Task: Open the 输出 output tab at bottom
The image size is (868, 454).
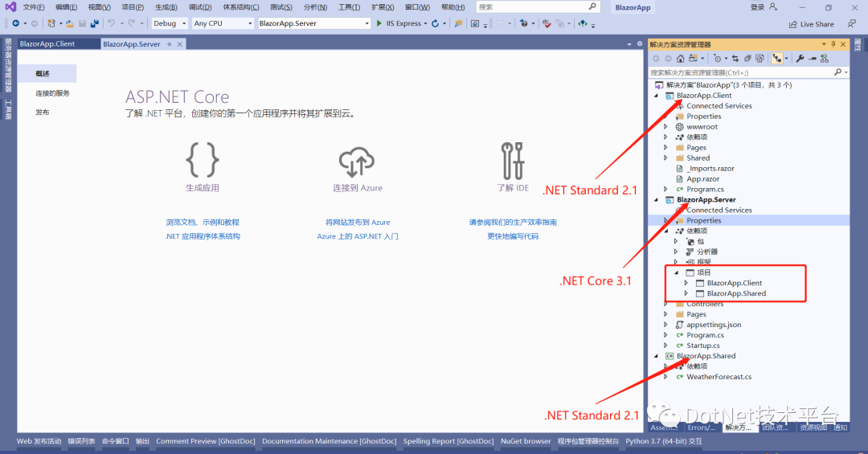Action: pos(142,441)
